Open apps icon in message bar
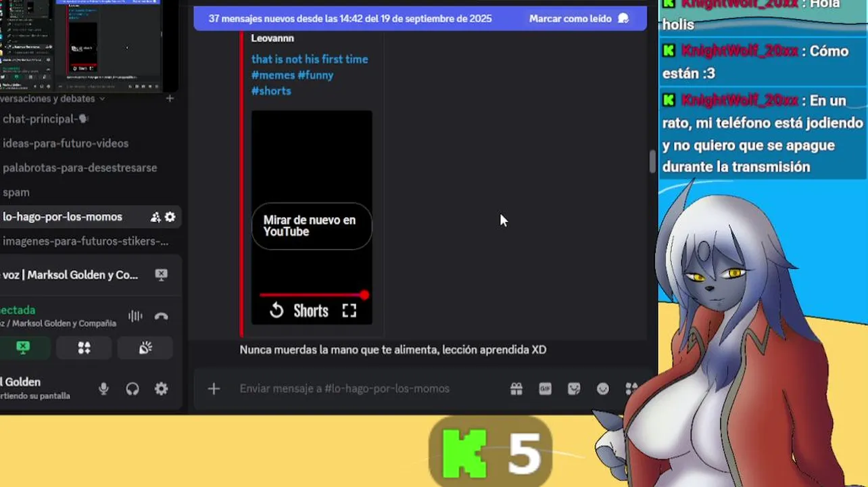The height and width of the screenshot is (487, 868). pos(631,389)
